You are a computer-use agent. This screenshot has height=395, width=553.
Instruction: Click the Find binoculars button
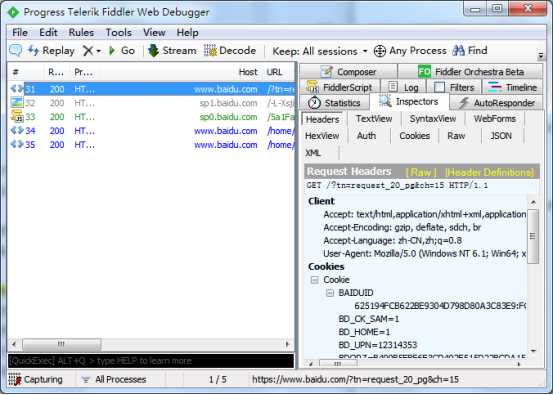click(470, 51)
